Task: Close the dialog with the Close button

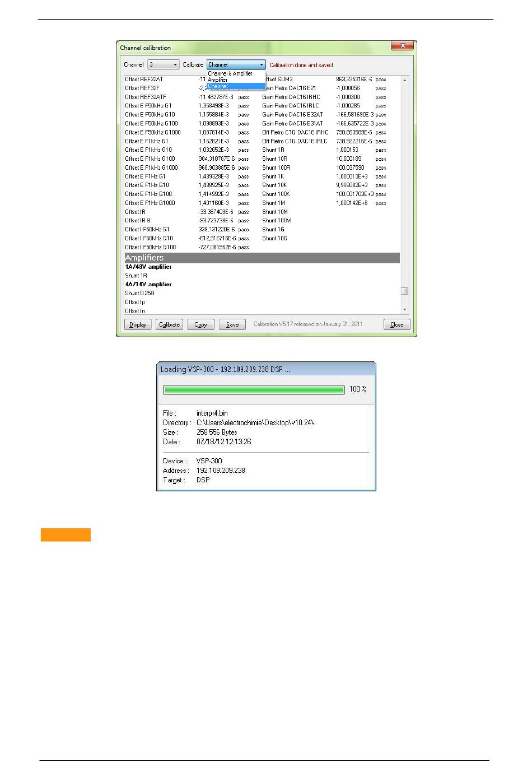Action: tap(397, 325)
